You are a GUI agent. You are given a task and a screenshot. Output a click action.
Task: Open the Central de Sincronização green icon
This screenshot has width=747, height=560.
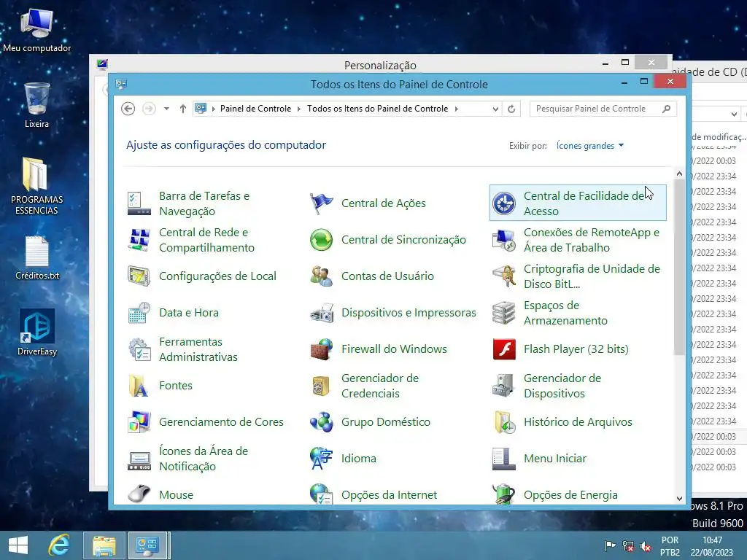point(322,239)
